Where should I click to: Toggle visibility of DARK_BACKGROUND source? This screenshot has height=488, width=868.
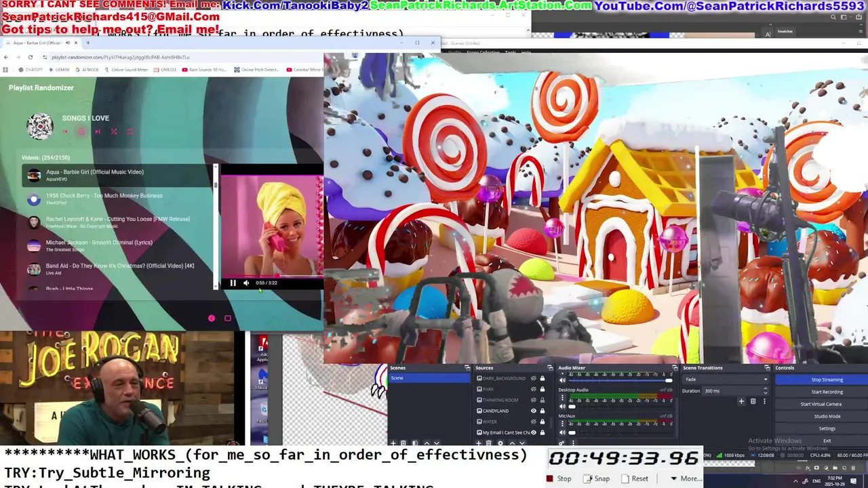coord(533,378)
